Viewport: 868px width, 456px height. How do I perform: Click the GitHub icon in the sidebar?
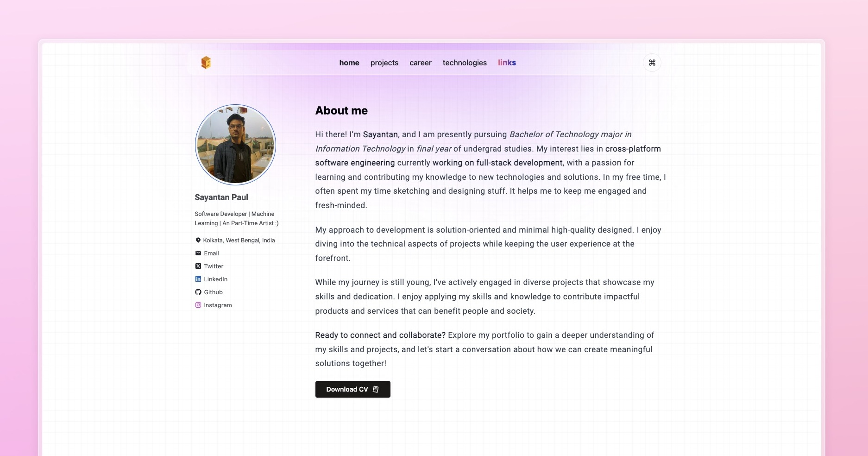pos(198,292)
